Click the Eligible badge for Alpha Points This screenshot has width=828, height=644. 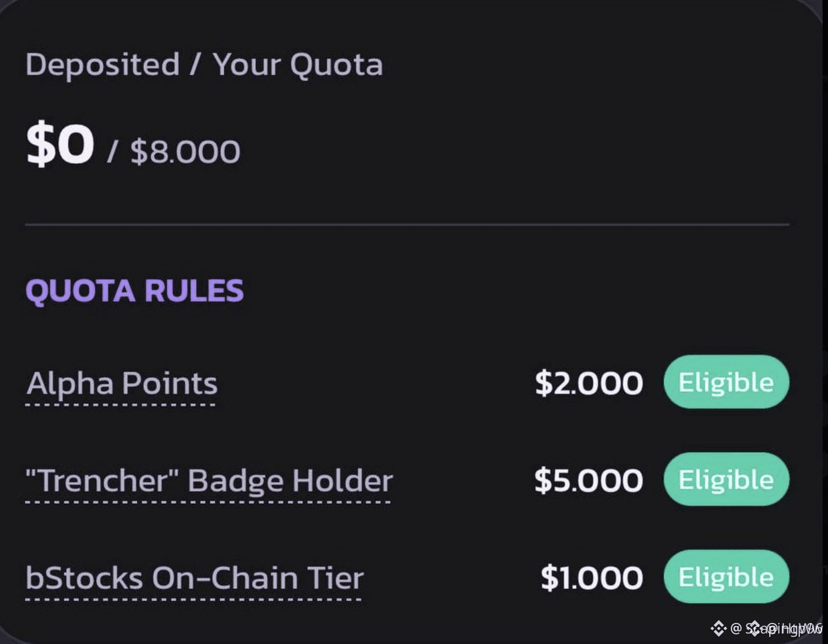(x=726, y=382)
